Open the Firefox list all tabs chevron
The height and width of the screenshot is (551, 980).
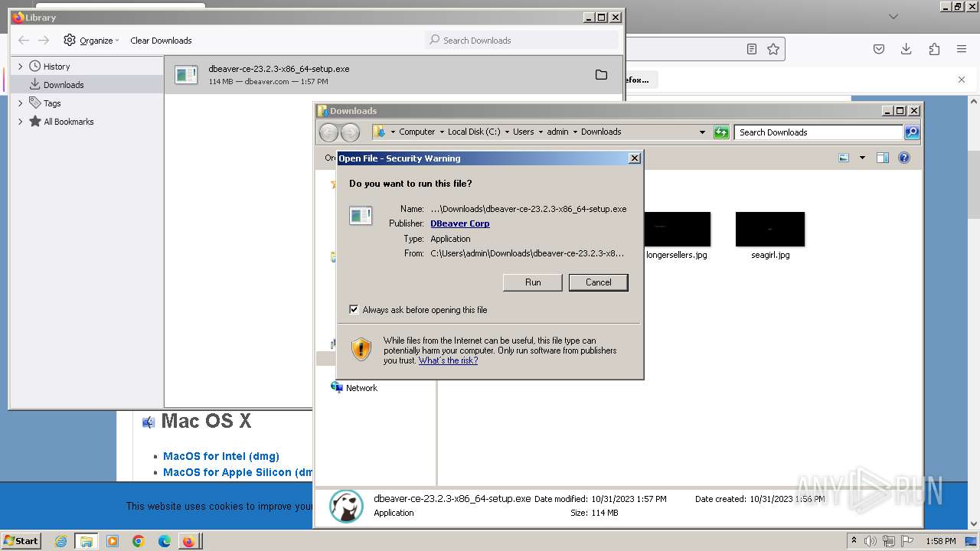(x=893, y=16)
